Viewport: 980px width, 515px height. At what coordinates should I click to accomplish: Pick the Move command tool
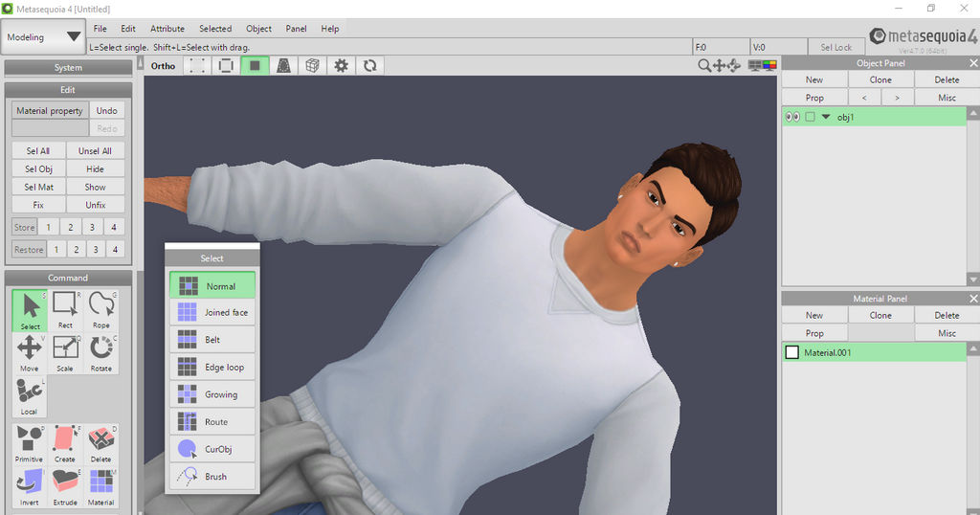pyautogui.click(x=30, y=353)
